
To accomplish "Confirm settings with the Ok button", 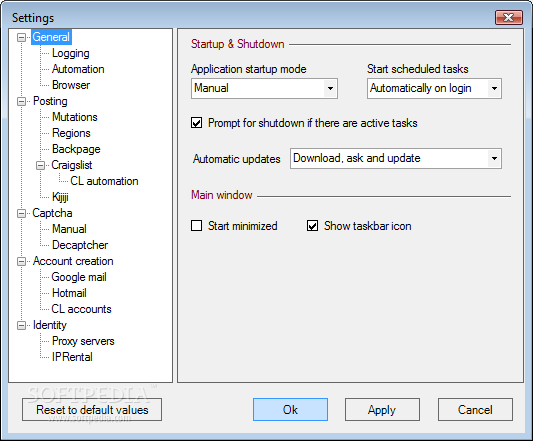I will (x=290, y=410).
